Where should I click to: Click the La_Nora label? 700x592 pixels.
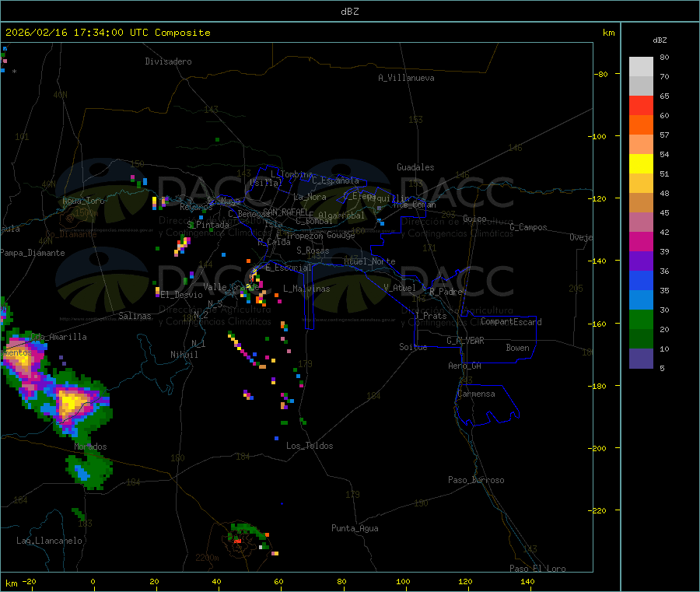(x=310, y=197)
